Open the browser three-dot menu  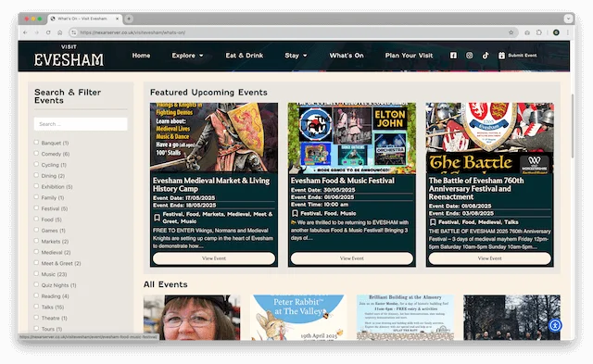567,32
